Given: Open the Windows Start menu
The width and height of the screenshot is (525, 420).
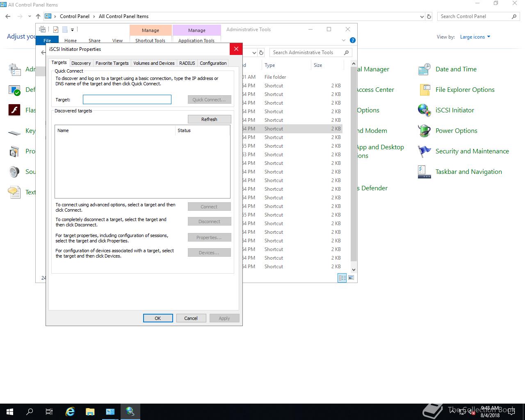Looking at the screenshot, I should point(10,412).
